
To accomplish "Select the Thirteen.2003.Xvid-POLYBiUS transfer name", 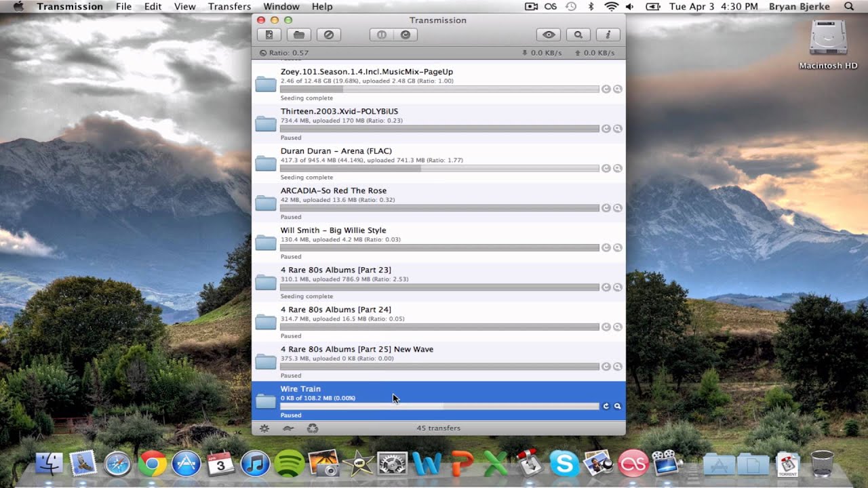I will pyautogui.click(x=339, y=111).
